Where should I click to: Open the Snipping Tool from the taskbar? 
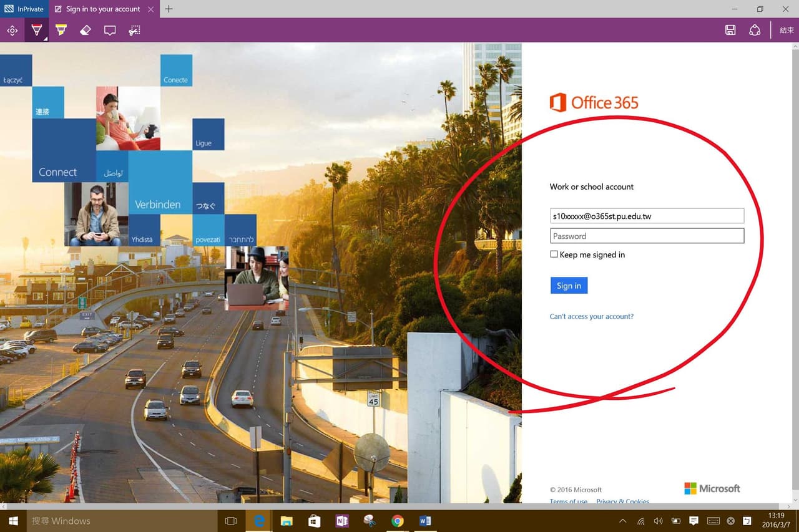(x=370, y=521)
